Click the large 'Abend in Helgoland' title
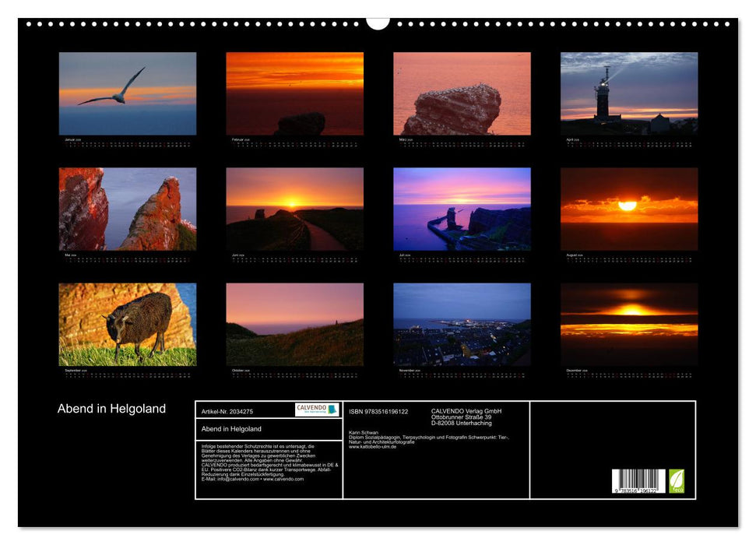The height and width of the screenshot is (545, 756). pyautogui.click(x=111, y=409)
